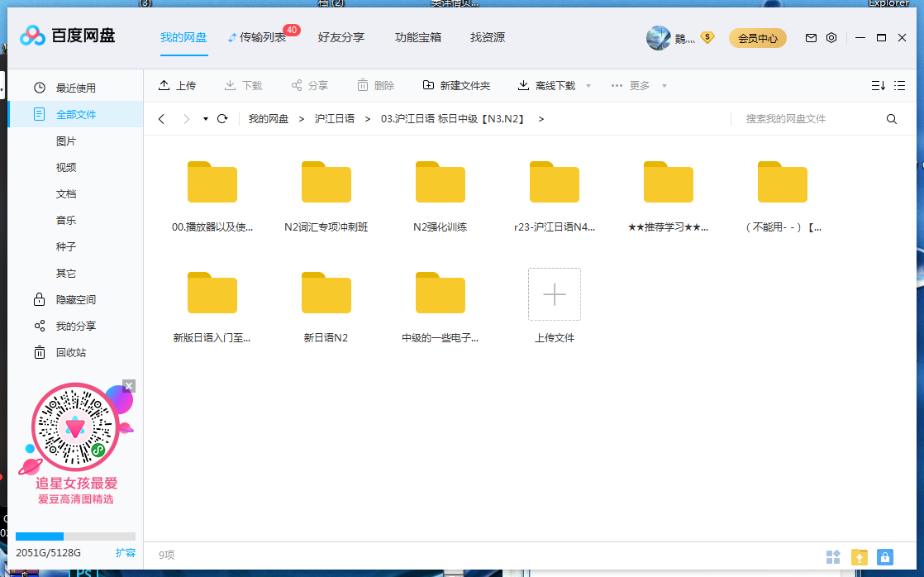924x577 pixels.
Task: Click the Baidu Netdisk logo
Action: pyautogui.click(x=68, y=36)
